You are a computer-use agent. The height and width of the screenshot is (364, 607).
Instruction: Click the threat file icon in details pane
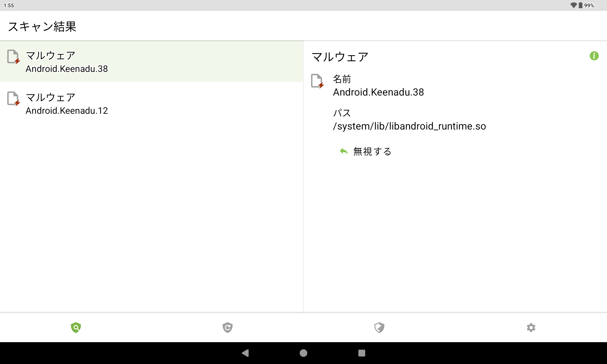click(317, 81)
